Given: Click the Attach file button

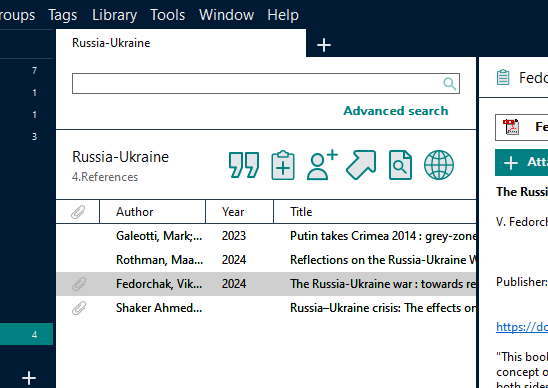Looking at the screenshot, I should point(521,163).
